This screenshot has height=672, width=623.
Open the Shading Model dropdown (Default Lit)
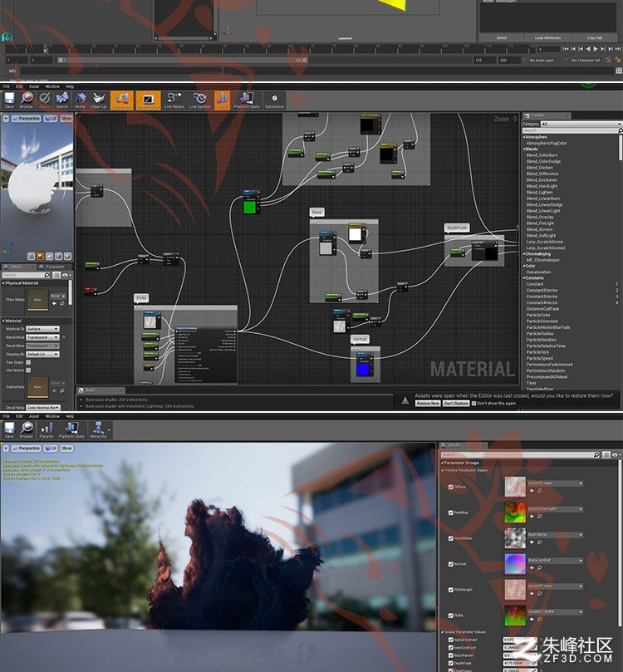43,355
